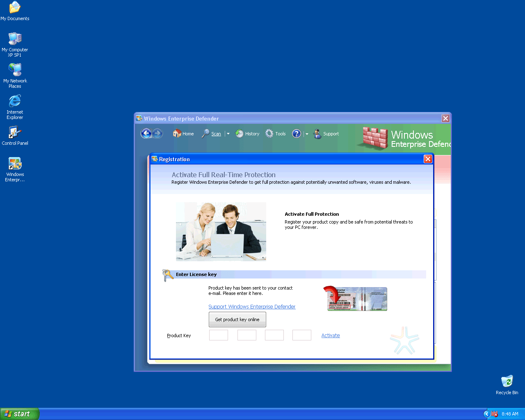Open the Home toolbar item
Image resolution: width=525 pixels, height=420 pixels.
click(x=183, y=134)
